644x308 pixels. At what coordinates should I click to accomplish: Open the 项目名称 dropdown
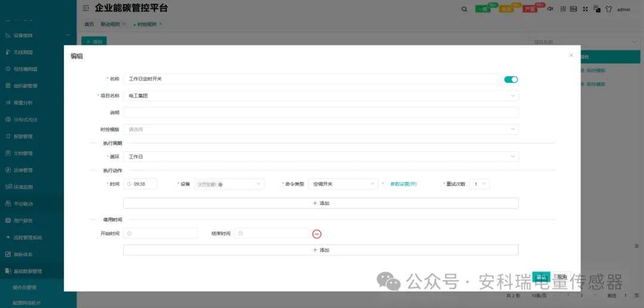321,96
